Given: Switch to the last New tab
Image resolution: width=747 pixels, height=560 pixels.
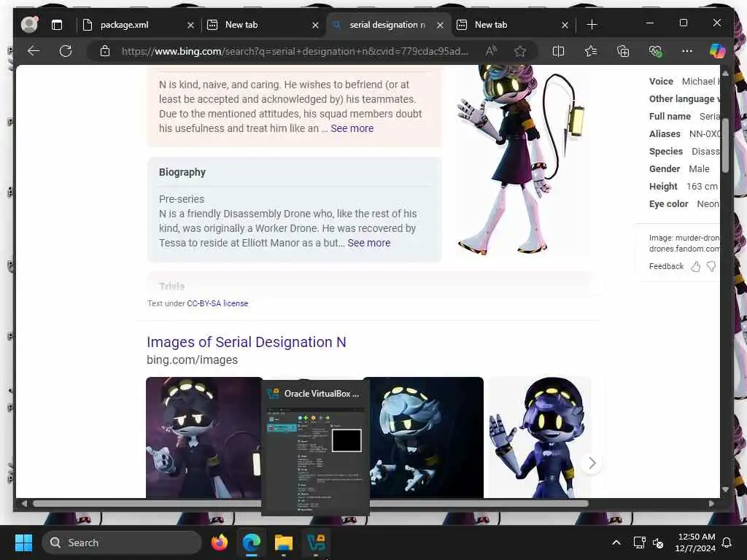Looking at the screenshot, I should 506,25.
